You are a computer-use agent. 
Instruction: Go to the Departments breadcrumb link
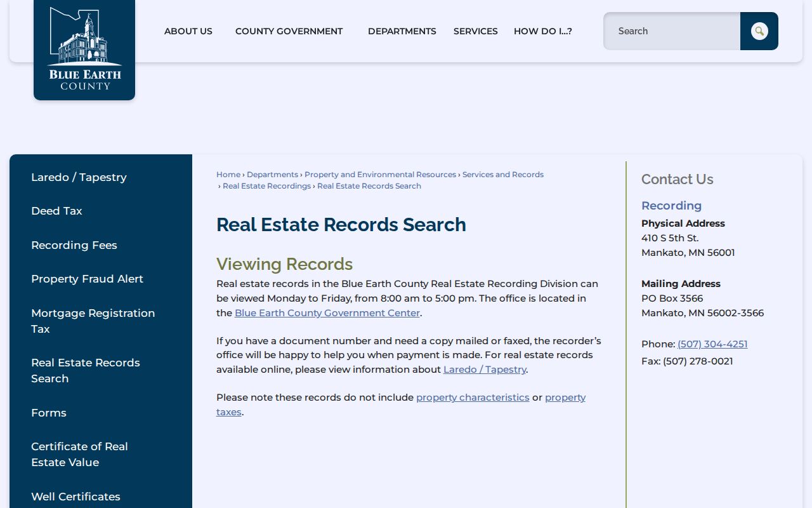tap(272, 175)
